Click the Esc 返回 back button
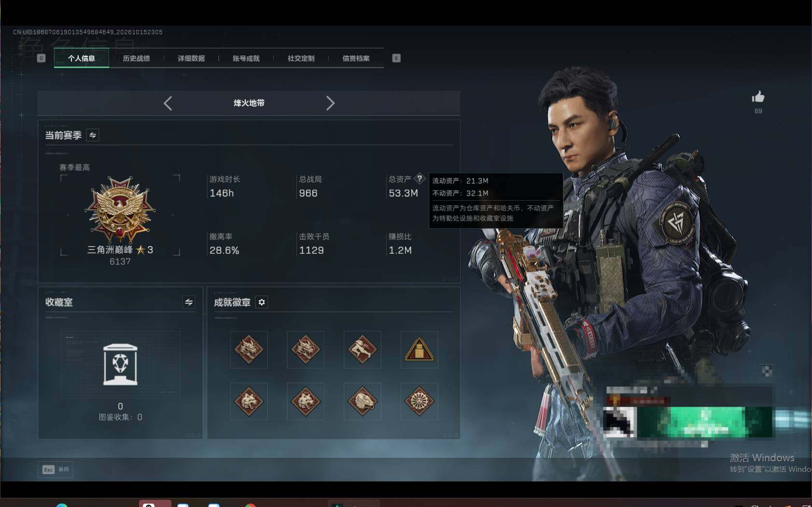Screen dimensions: 812x507 click(x=56, y=469)
